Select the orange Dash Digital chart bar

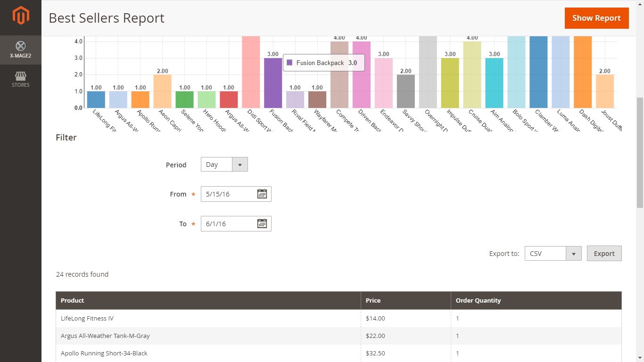583,72
